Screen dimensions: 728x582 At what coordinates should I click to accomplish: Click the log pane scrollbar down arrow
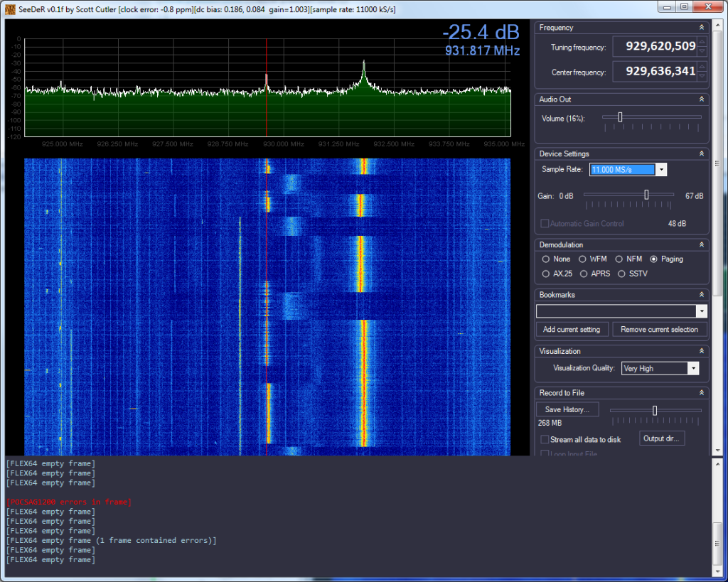pos(717,572)
